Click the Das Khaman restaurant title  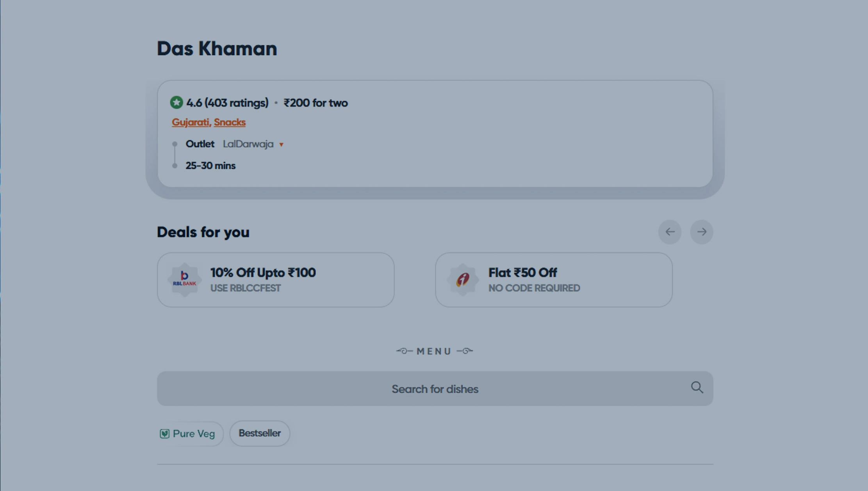217,49
